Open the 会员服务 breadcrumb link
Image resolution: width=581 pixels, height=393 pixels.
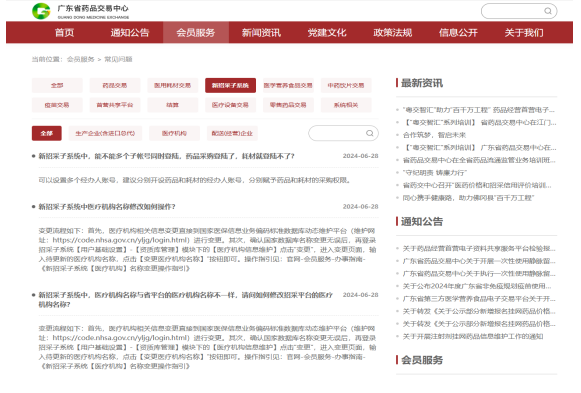(x=80, y=59)
